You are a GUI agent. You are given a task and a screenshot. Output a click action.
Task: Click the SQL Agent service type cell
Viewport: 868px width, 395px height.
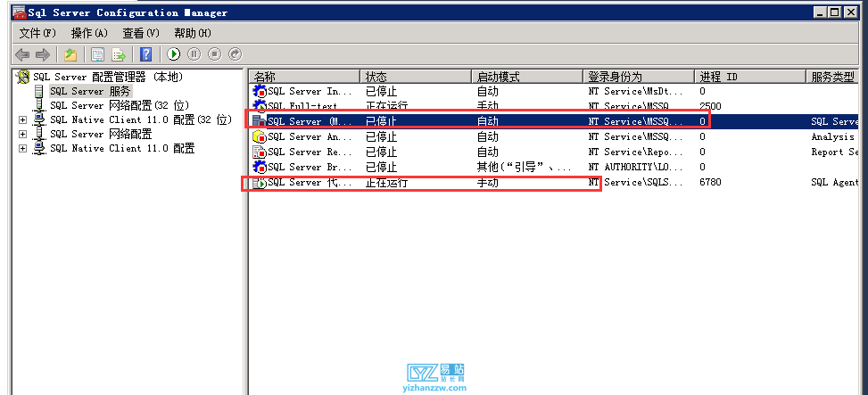[x=835, y=183]
